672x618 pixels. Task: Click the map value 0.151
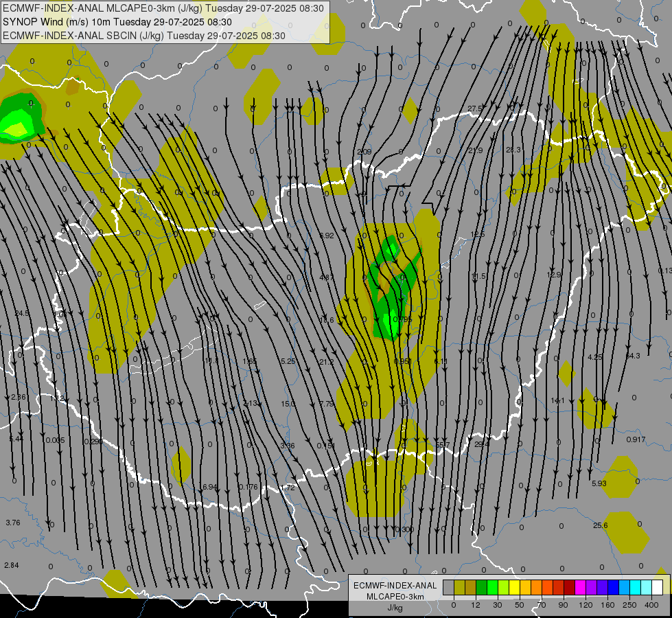click(326, 446)
